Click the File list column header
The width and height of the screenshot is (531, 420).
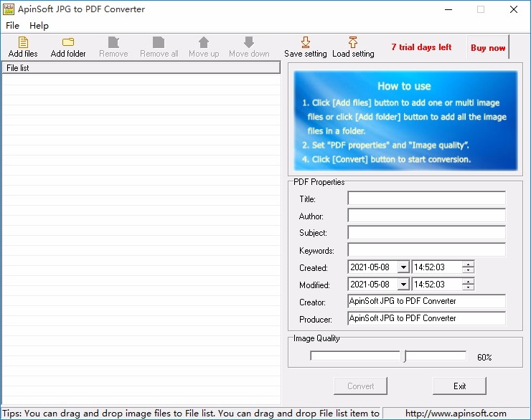pos(141,67)
